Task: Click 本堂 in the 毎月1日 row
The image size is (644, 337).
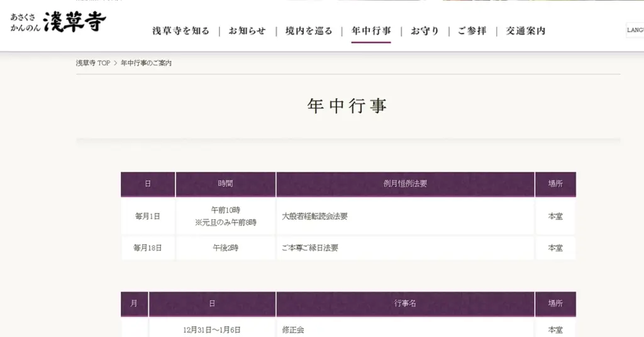Action: click(555, 216)
